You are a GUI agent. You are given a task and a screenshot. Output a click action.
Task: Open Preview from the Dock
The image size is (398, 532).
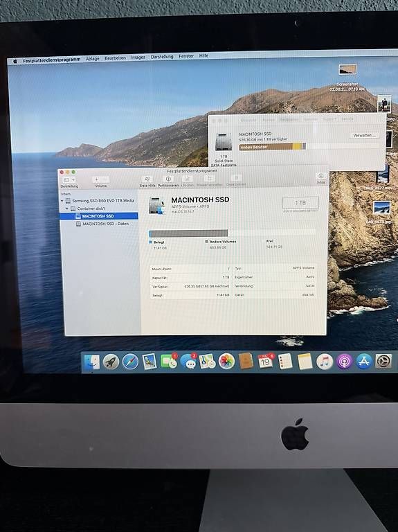[150, 362]
